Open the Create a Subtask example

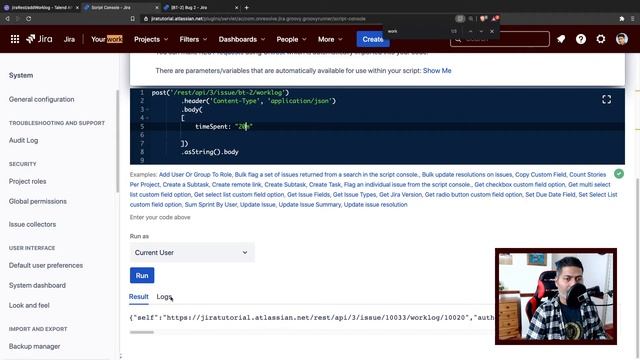tap(186, 184)
